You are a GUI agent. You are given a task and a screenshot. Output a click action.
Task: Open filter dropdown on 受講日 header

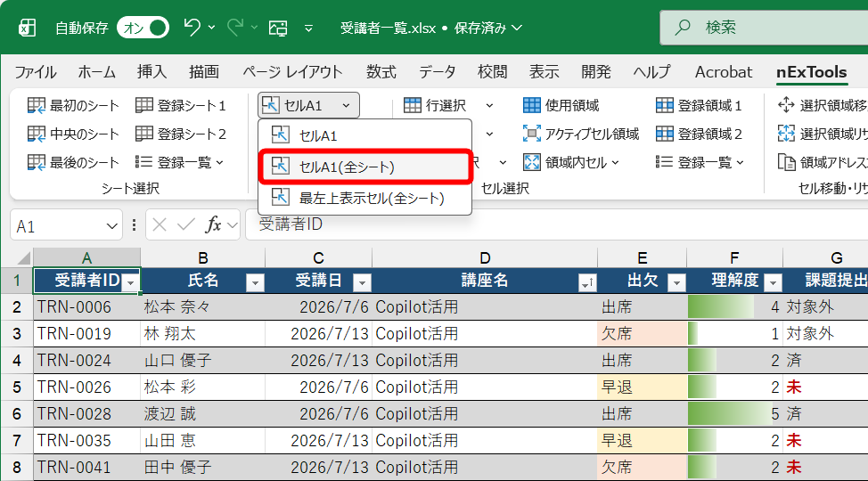362,283
